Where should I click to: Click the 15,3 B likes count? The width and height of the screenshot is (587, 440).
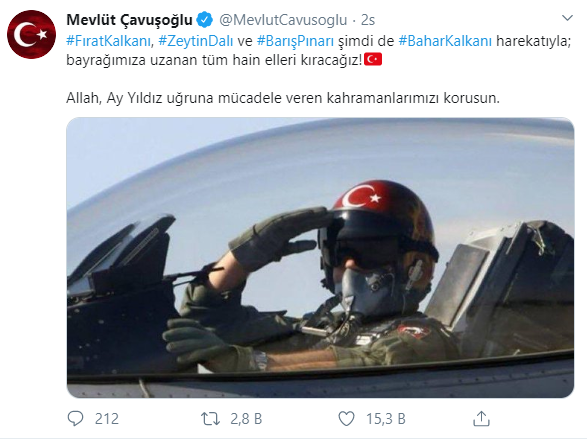point(386,419)
